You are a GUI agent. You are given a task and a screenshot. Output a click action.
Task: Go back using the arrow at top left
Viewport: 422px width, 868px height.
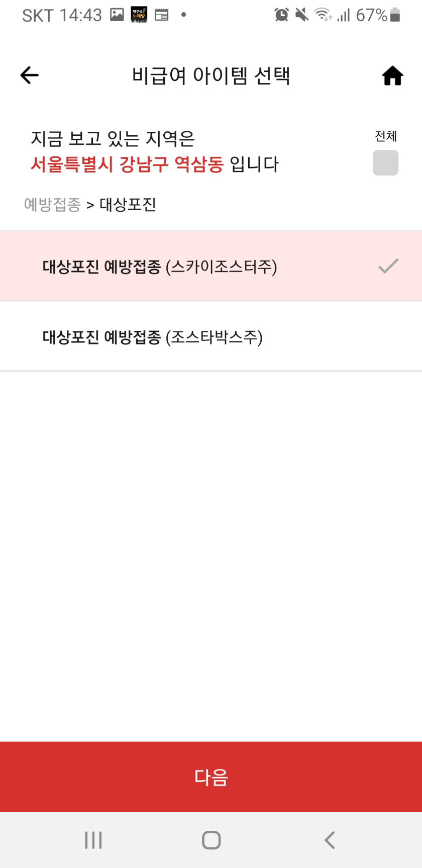point(29,75)
